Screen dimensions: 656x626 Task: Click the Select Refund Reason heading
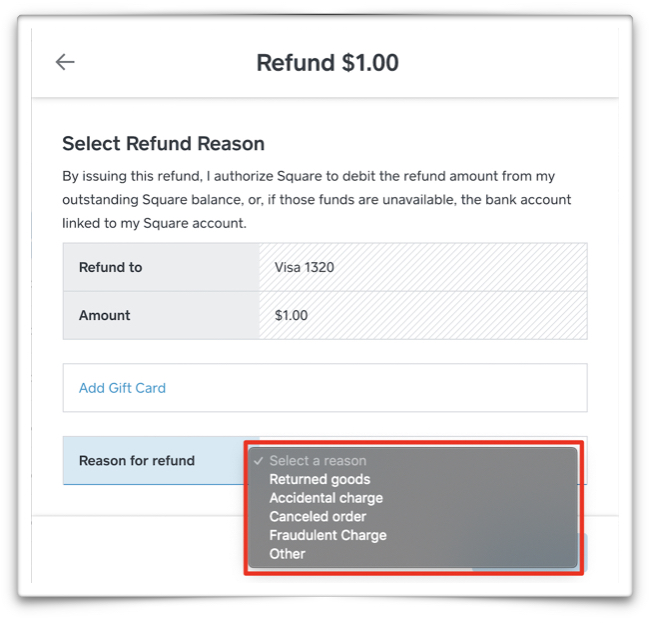click(163, 144)
